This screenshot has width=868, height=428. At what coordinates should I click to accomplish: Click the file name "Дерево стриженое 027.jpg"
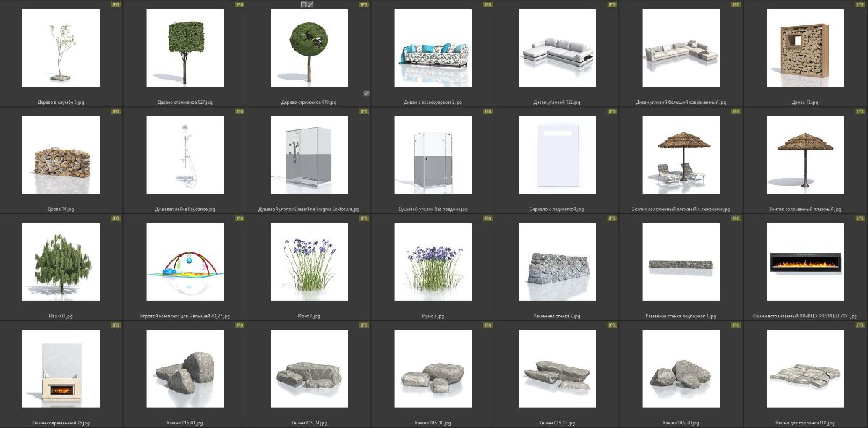185,103
